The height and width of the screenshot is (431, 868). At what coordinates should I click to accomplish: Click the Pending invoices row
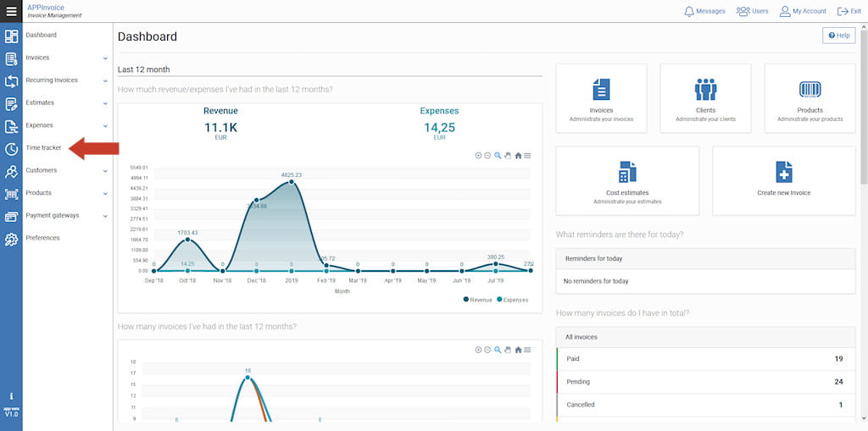[x=706, y=382]
